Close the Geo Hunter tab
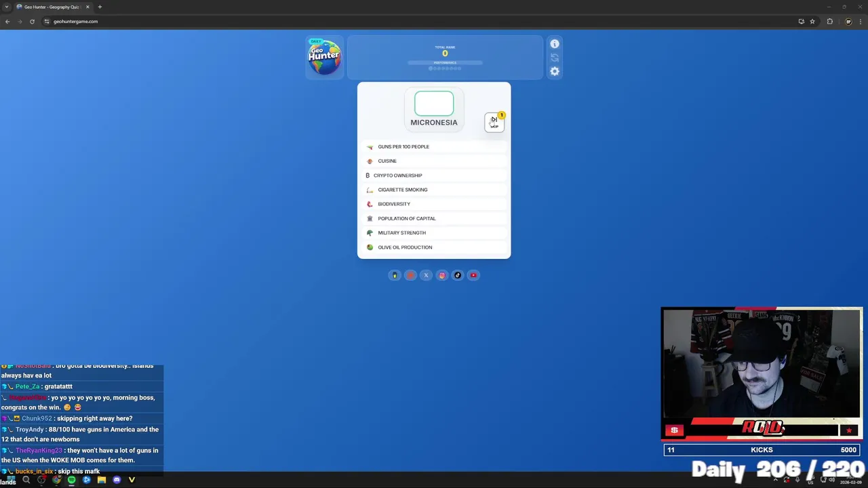The width and height of the screenshot is (868, 488). 87,7
